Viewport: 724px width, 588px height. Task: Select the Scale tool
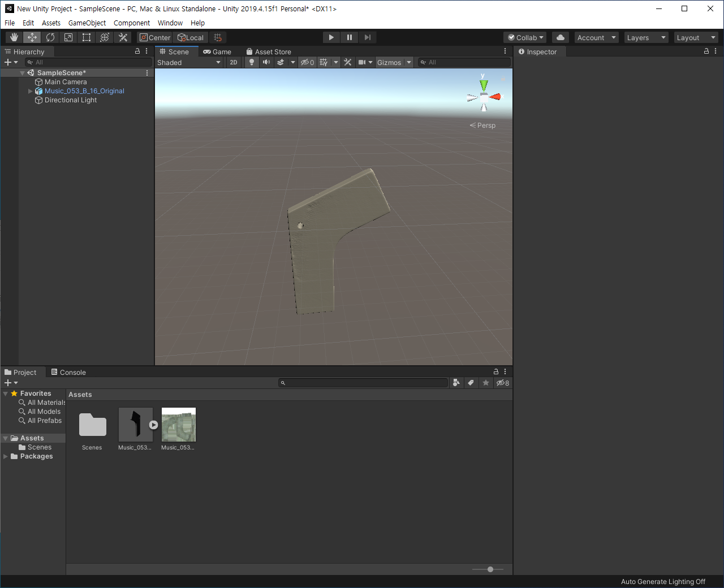68,37
